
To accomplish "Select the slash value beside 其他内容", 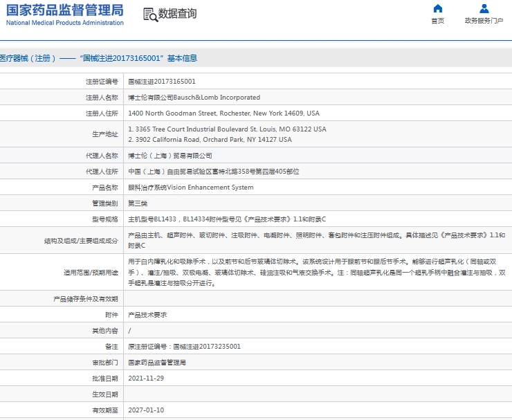I will [x=129, y=331].
